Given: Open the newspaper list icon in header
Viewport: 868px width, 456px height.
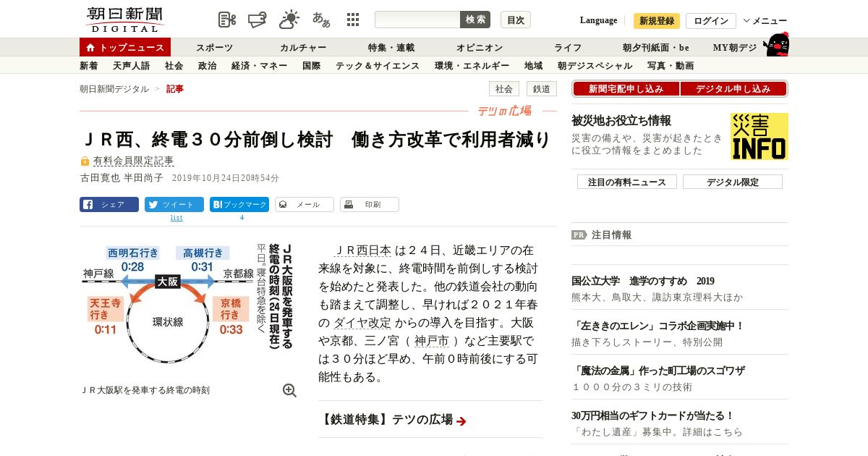Looking at the screenshot, I should [227, 20].
